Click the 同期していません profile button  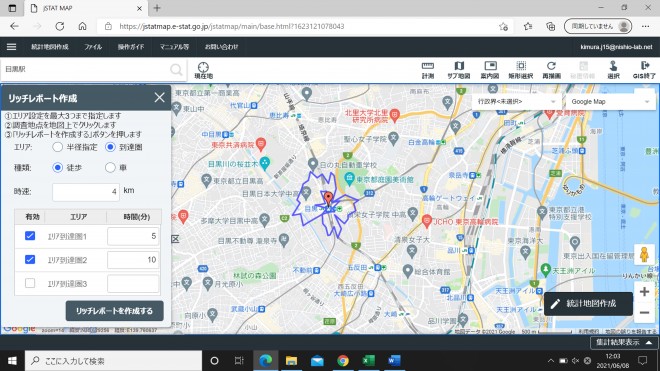click(x=598, y=26)
